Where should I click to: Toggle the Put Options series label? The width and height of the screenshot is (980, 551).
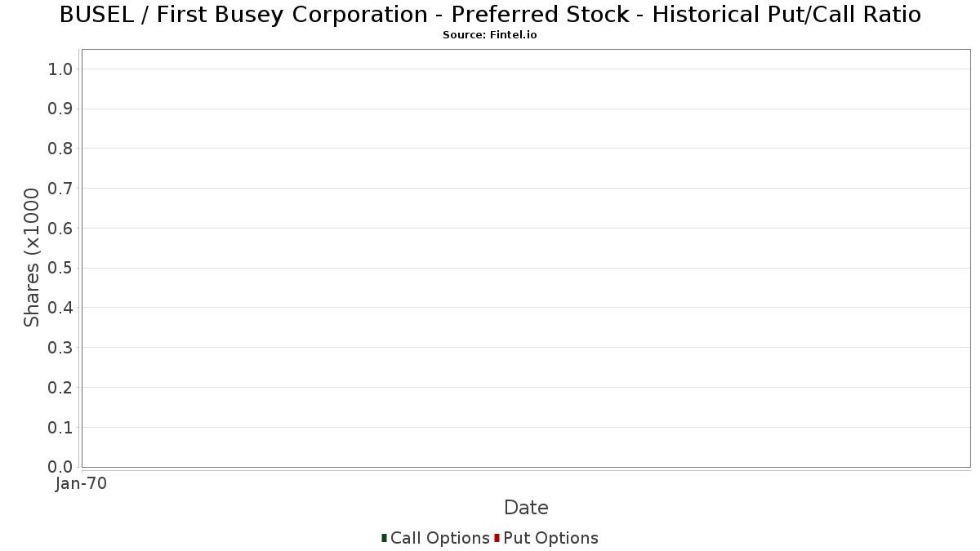[550, 538]
